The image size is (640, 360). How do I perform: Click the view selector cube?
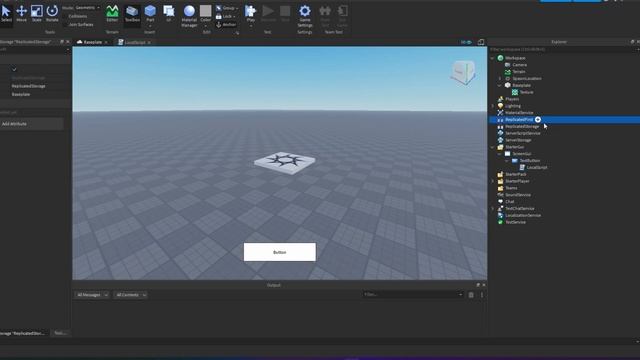[x=463, y=72]
